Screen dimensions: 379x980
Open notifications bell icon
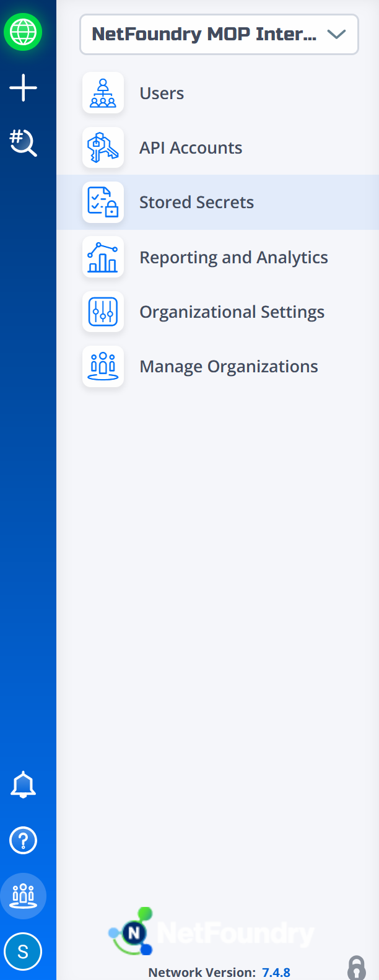pos(24,785)
